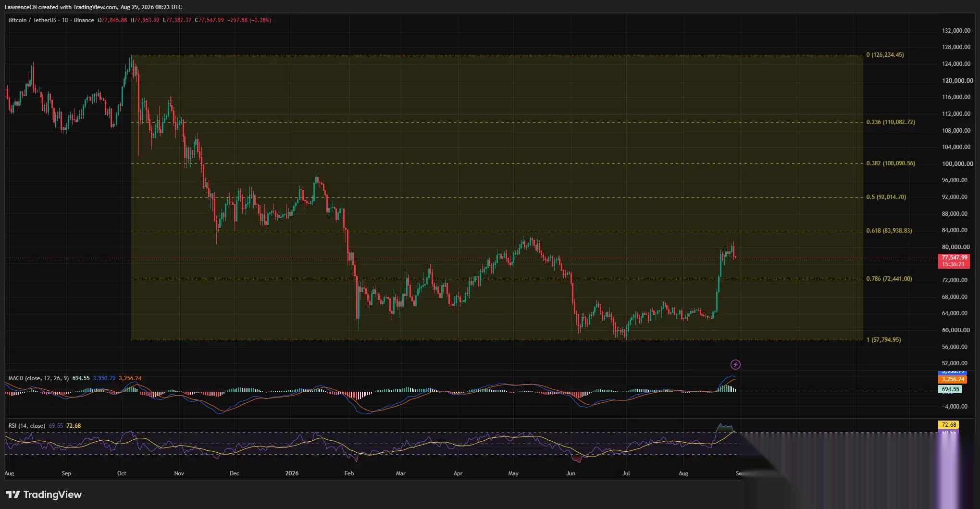This screenshot has width=980, height=509.
Task: Click the Jun label on the time axis
Action: pos(571,473)
